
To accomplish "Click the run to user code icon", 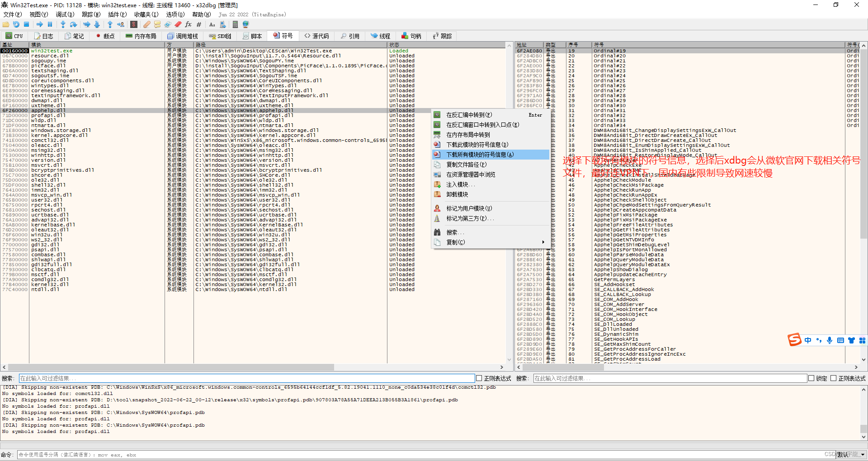I will point(121,24).
